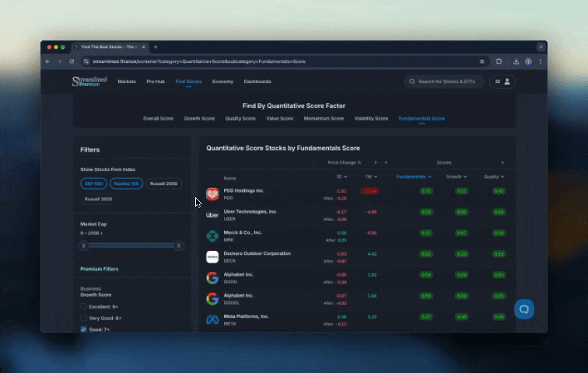588x373 pixels.
Task: Sort by the Fundamentals column
Action: click(414, 176)
